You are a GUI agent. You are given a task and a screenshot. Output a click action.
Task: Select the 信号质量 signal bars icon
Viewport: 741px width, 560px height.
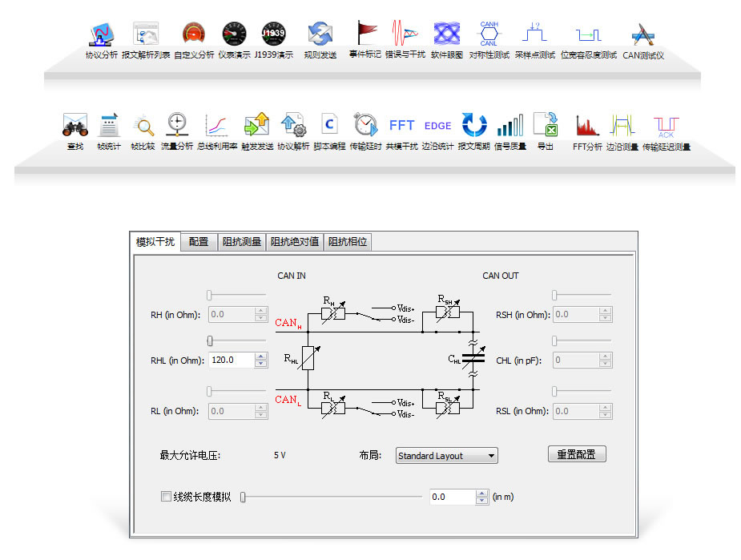[509, 125]
